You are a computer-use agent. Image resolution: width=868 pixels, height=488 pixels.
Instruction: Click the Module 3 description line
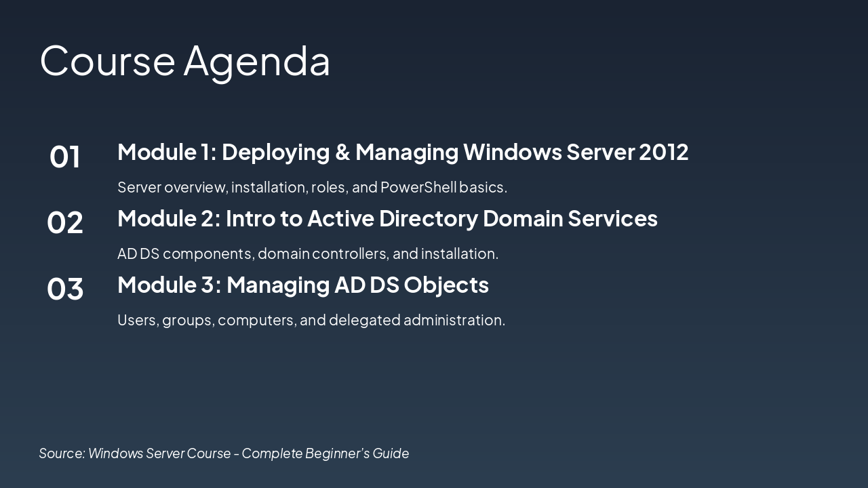311,319
